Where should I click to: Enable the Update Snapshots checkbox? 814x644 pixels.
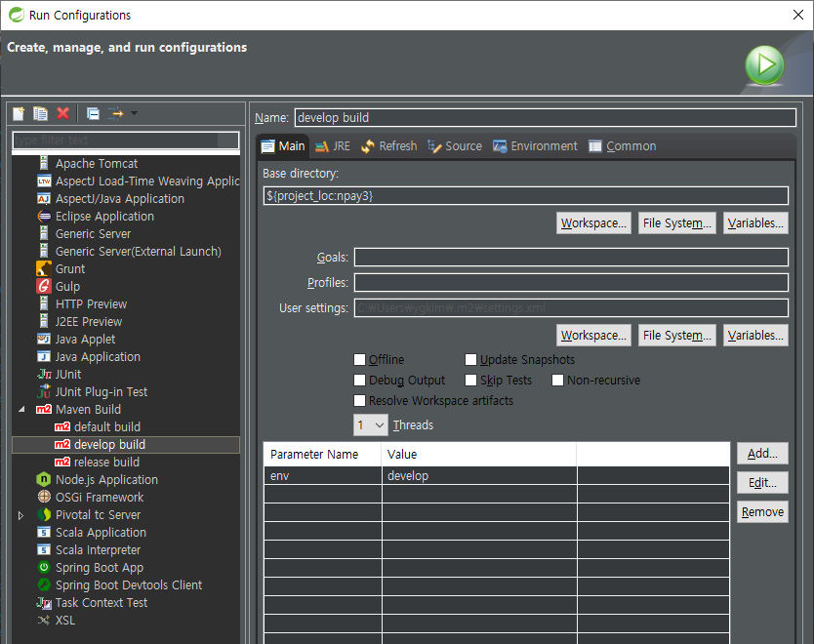point(470,360)
